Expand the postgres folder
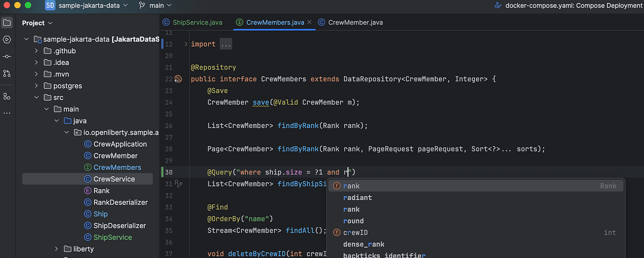644x258 pixels. (x=36, y=86)
